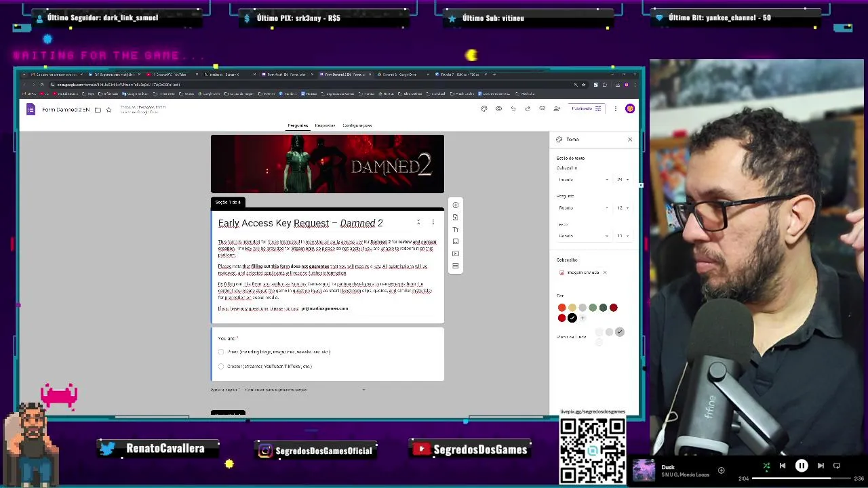
Task: Add a section from the floating toolbar
Action: pos(456,266)
